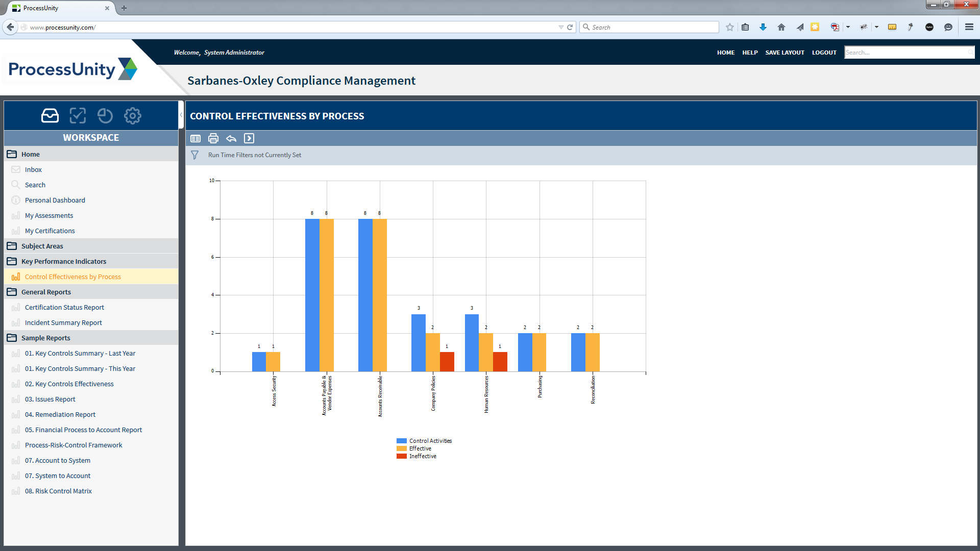This screenshot has width=980, height=551.
Task: Open the browser hamburger menu
Action: [969, 27]
